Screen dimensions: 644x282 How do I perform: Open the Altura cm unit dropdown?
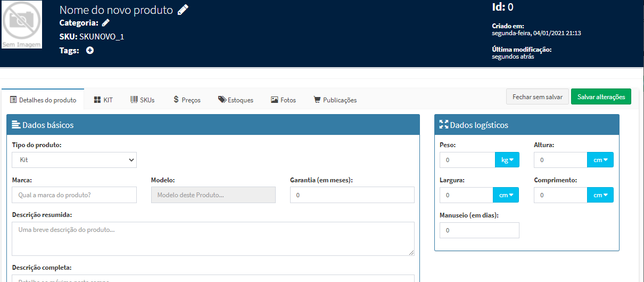[x=600, y=160]
